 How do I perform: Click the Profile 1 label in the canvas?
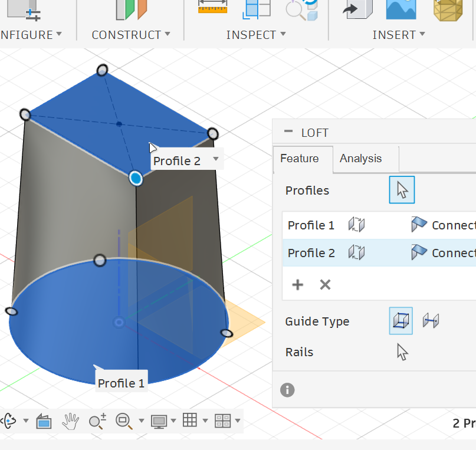pyautogui.click(x=121, y=383)
